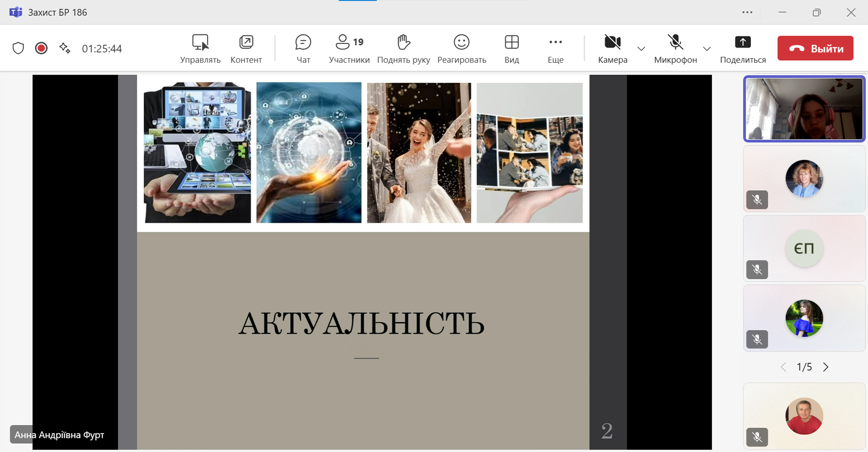This screenshot has height=452, width=868.
Task: Click the shield security icon
Action: tap(18, 48)
